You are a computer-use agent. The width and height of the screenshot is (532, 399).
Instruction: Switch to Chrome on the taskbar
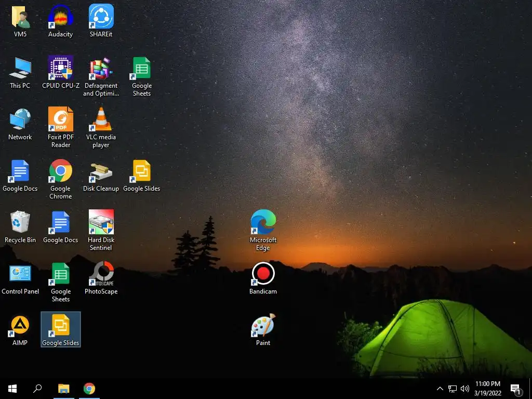89,389
